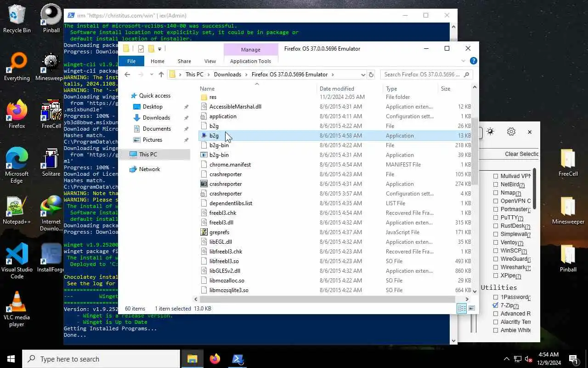Open the Windows Start menu
This screenshot has width=588, height=368.
(x=11, y=359)
